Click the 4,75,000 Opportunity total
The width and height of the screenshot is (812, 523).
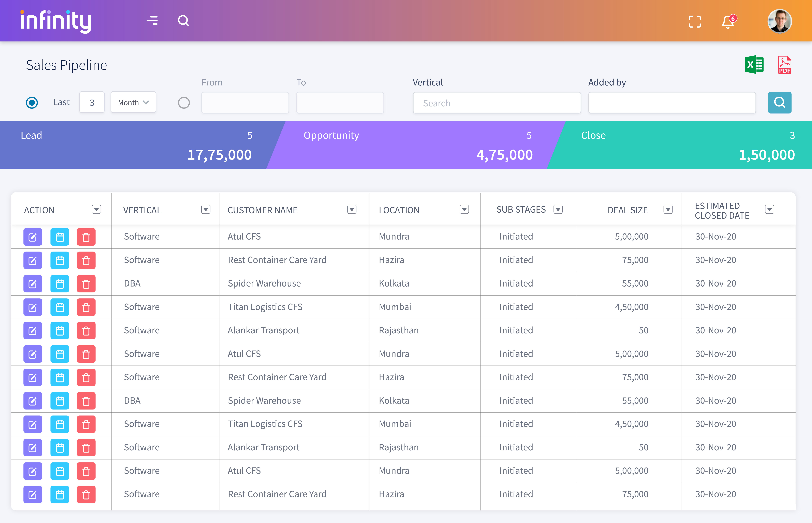click(x=504, y=155)
